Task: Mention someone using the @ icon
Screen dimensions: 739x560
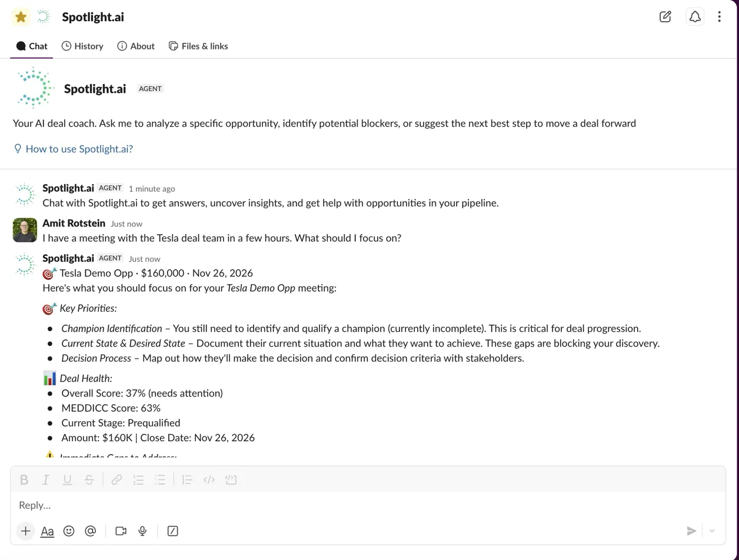Action: pos(90,531)
